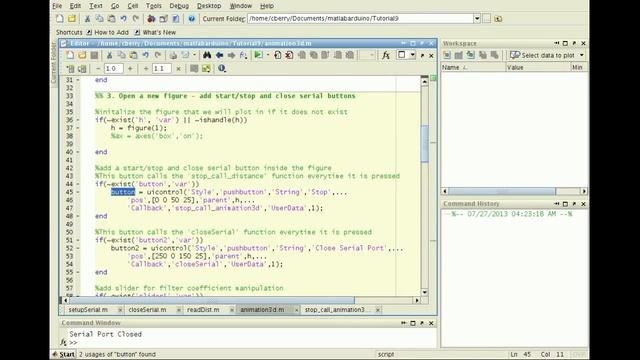Open the Help question-mark icon

pyautogui.click(x=191, y=18)
